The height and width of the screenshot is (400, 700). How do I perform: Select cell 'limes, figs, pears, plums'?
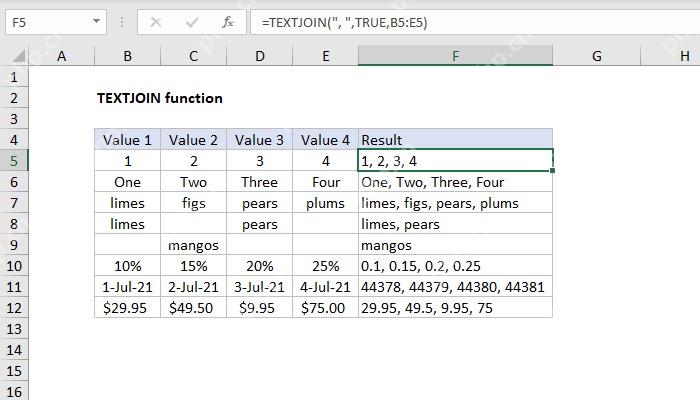pos(455,203)
